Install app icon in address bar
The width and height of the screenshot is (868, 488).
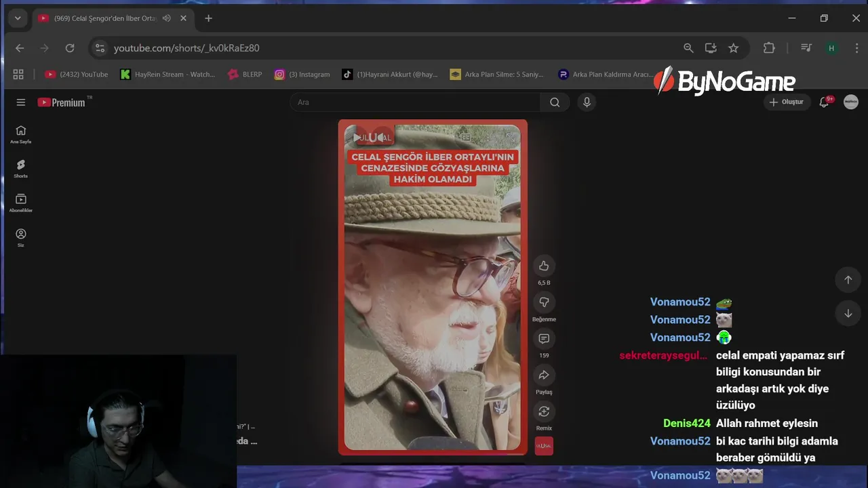pos(711,48)
